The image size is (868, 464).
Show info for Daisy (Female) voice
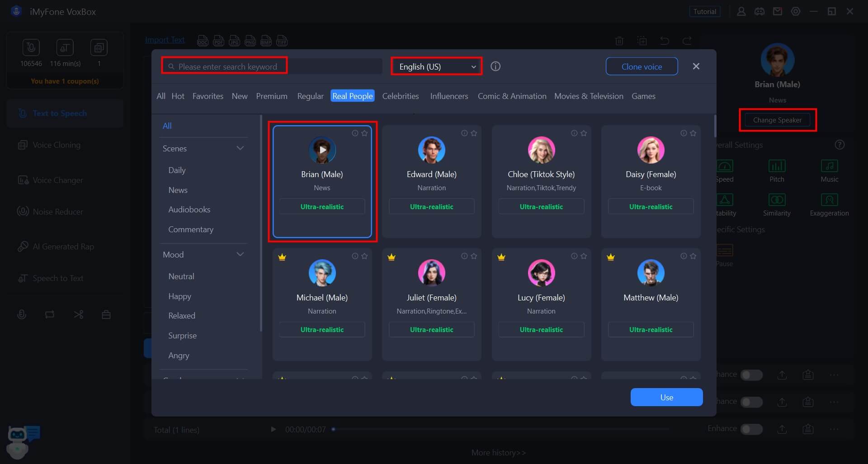point(684,133)
